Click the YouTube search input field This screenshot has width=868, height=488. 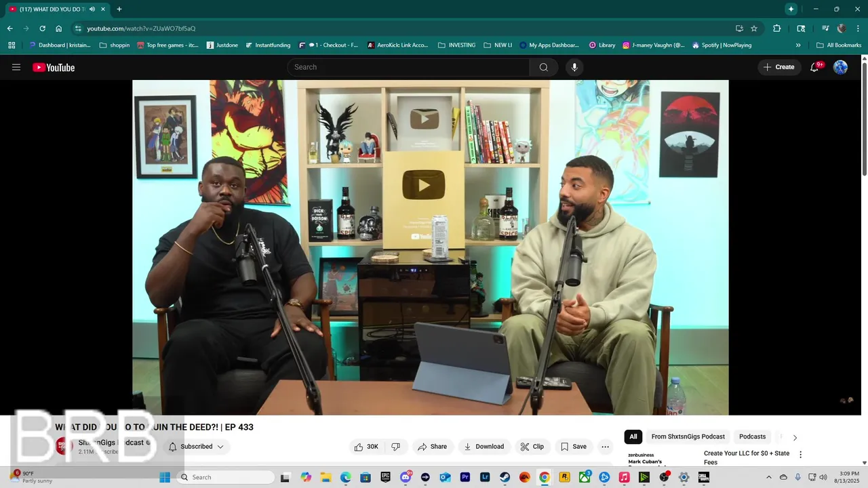point(408,67)
